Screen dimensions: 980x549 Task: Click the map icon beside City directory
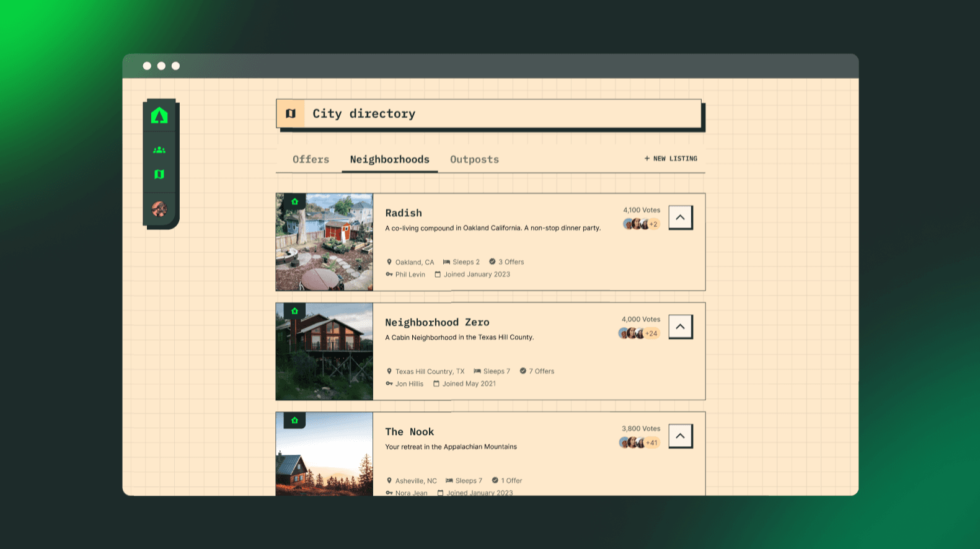tap(291, 113)
